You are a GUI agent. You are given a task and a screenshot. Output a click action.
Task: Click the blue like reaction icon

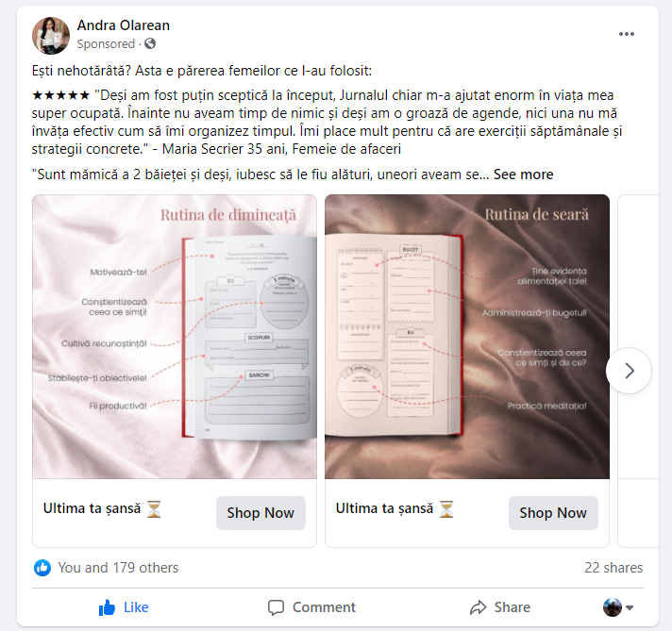pyautogui.click(x=42, y=568)
